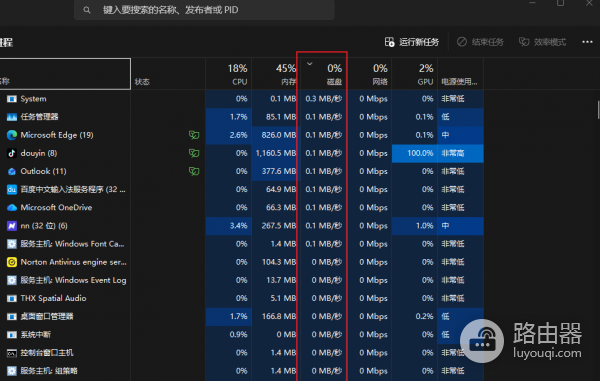Sort by the 内存 memory column header
Screen dimensions: 600x381
coord(274,74)
